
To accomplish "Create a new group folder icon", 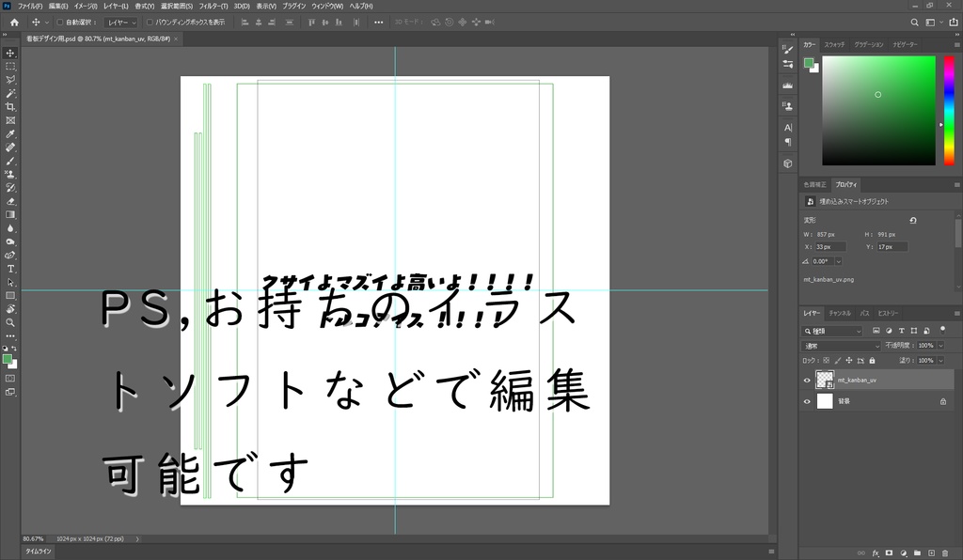I will coord(917,553).
